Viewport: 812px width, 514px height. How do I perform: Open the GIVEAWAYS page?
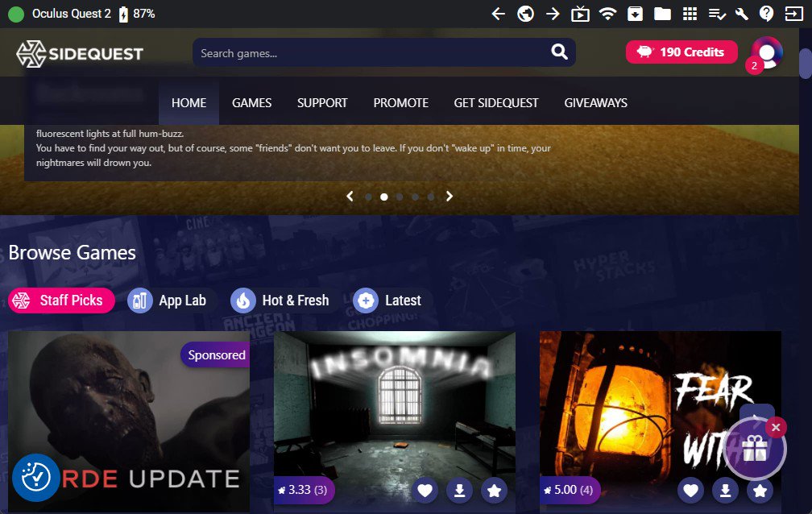pos(595,102)
